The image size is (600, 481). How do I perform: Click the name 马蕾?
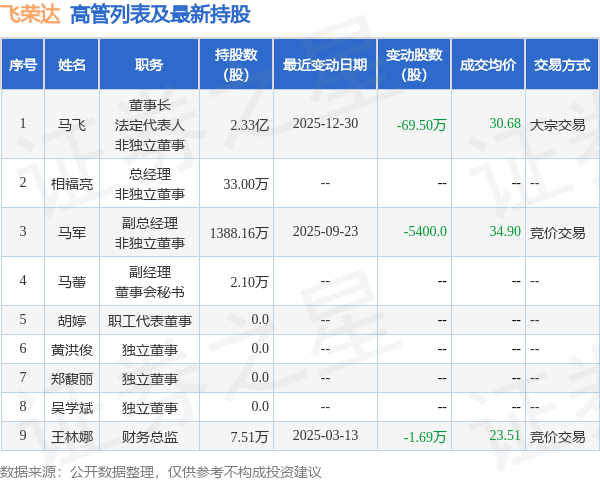(72, 282)
